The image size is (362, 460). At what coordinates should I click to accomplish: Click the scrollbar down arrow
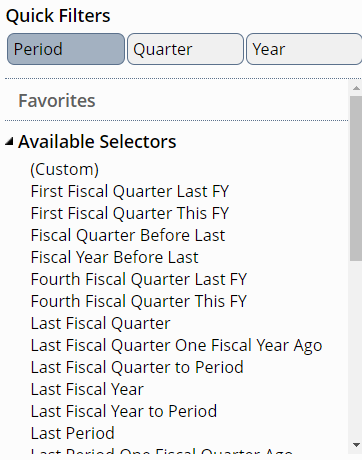[356, 445]
